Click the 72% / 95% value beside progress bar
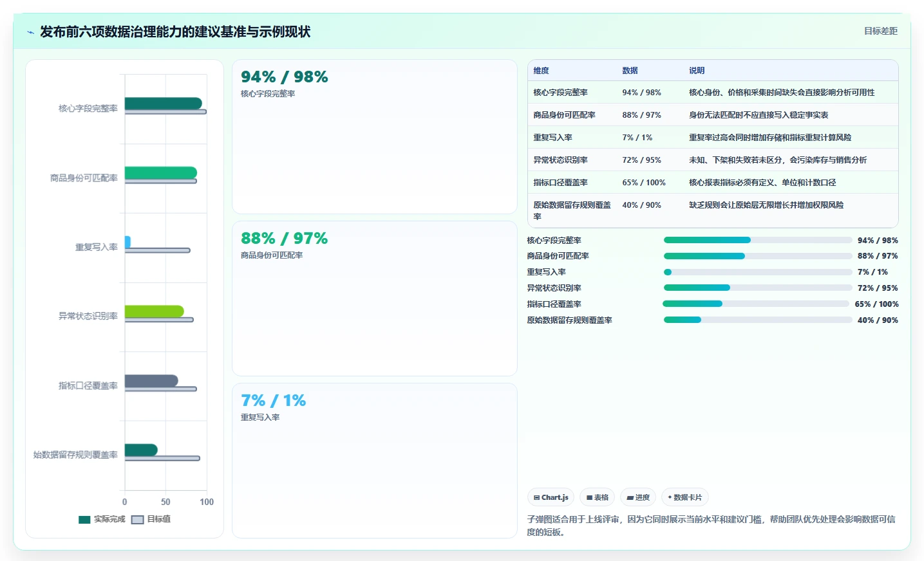The width and height of the screenshot is (924, 561). (878, 288)
